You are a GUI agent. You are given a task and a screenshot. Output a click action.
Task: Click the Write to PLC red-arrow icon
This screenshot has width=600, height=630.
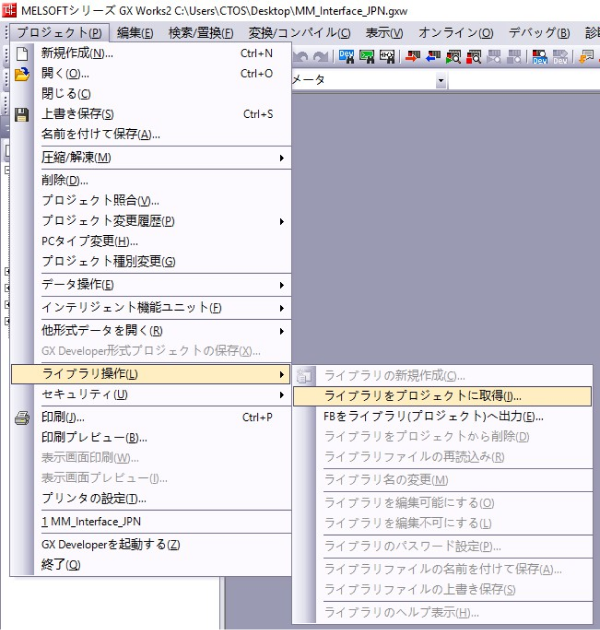pyautogui.click(x=412, y=57)
